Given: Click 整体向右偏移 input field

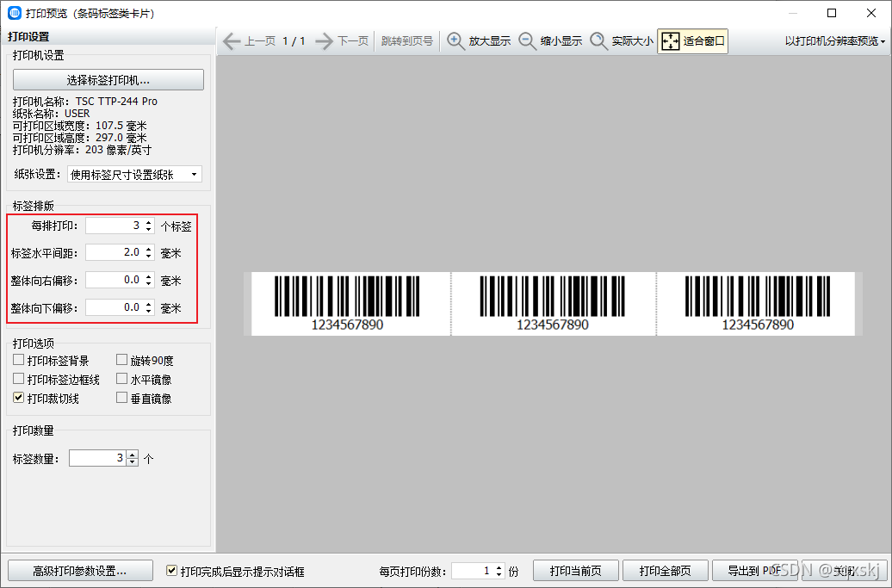Looking at the screenshot, I should [115, 280].
